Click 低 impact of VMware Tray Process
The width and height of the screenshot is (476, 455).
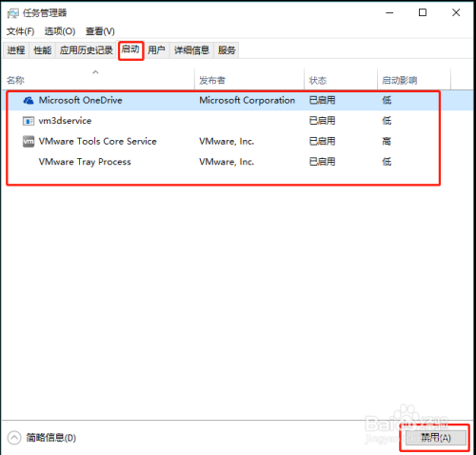pyautogui.click(x=387, y=162)
